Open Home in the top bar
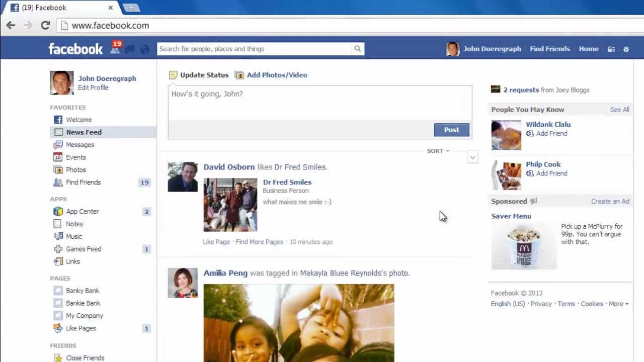The height and width of the screenshot is (362, 644). [589, 49]
